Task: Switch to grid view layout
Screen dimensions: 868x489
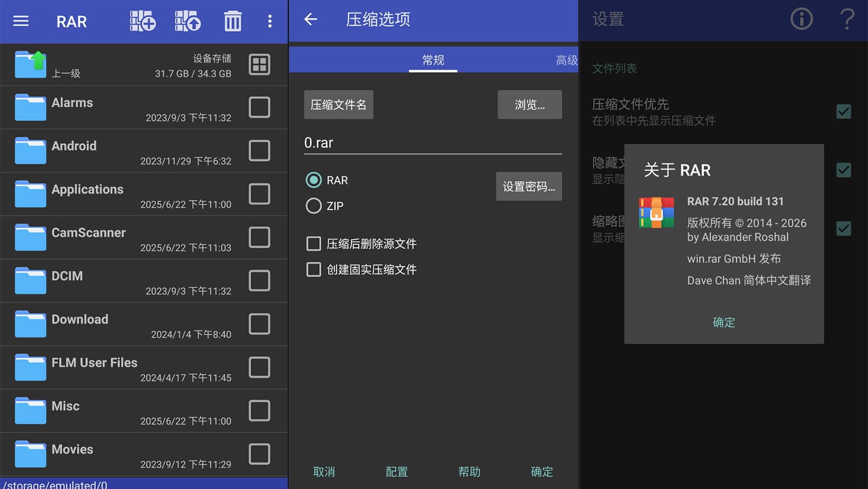Action: [259, 64]
